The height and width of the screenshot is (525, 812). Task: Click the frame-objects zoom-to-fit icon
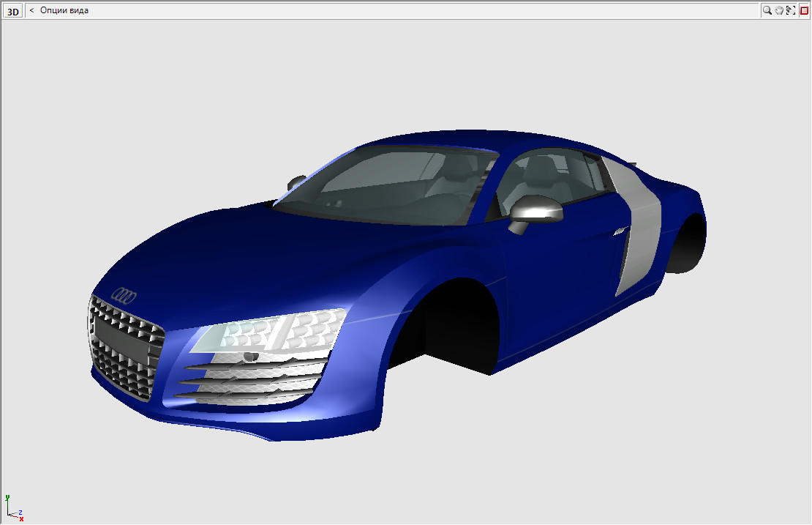point(791,10)
